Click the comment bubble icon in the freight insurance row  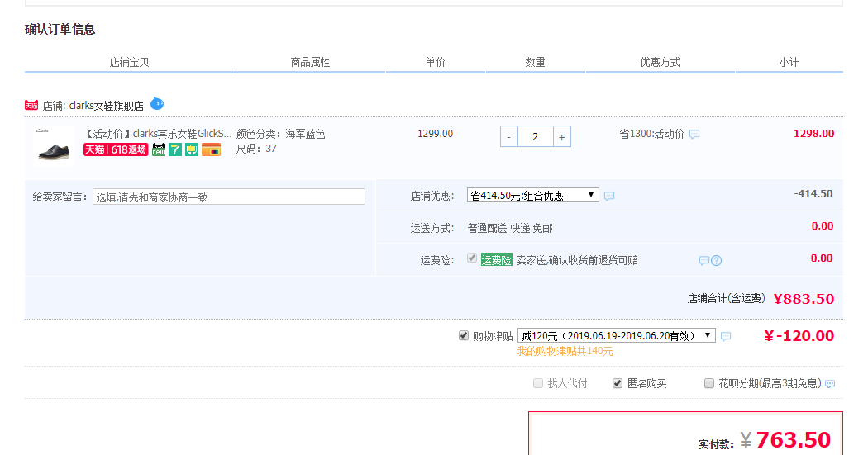703,260
